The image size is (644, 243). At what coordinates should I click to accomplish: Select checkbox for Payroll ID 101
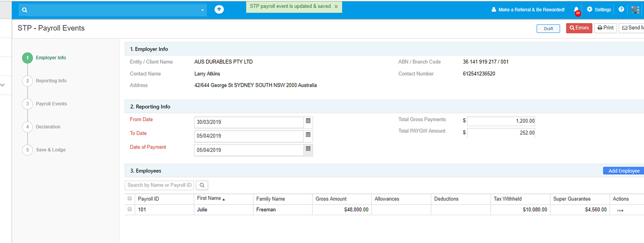click(130, 209)
